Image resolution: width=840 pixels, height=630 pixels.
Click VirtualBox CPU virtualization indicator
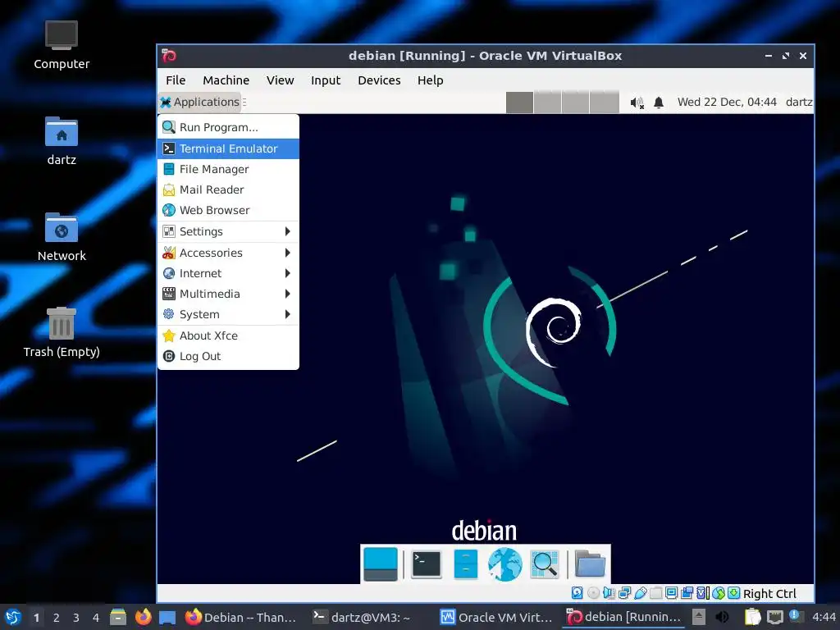(x=703, y=593)
